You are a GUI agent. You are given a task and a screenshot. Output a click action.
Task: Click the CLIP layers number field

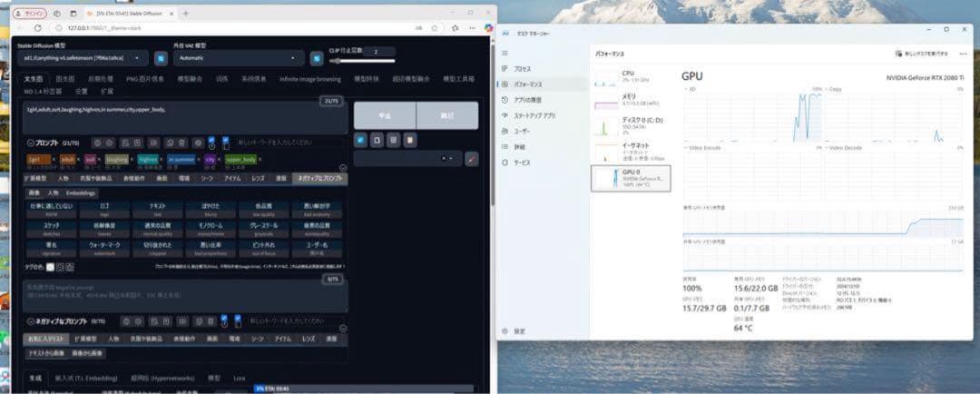pyautogui.click(x=378, y=52)
